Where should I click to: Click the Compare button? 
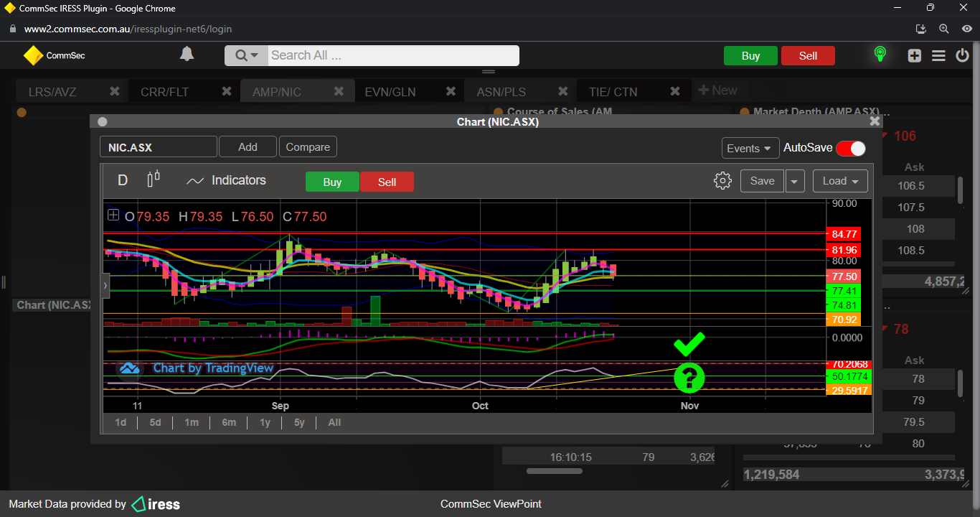click(x=308, y=146)
